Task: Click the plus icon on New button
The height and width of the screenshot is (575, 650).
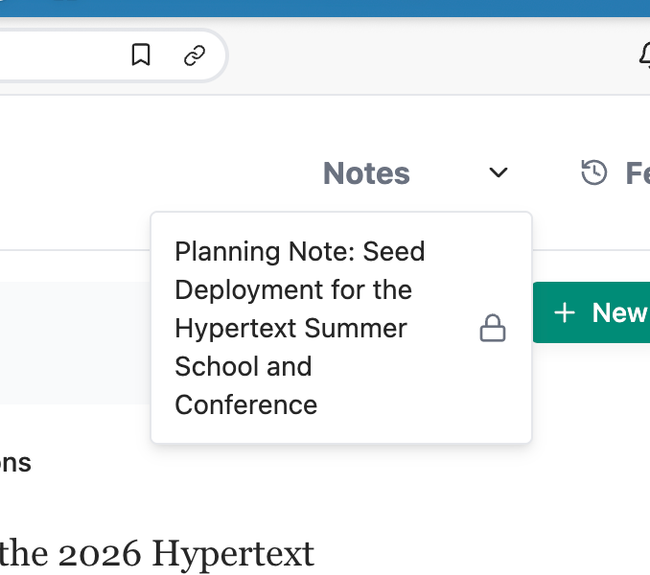Action: tap(565, 313)
